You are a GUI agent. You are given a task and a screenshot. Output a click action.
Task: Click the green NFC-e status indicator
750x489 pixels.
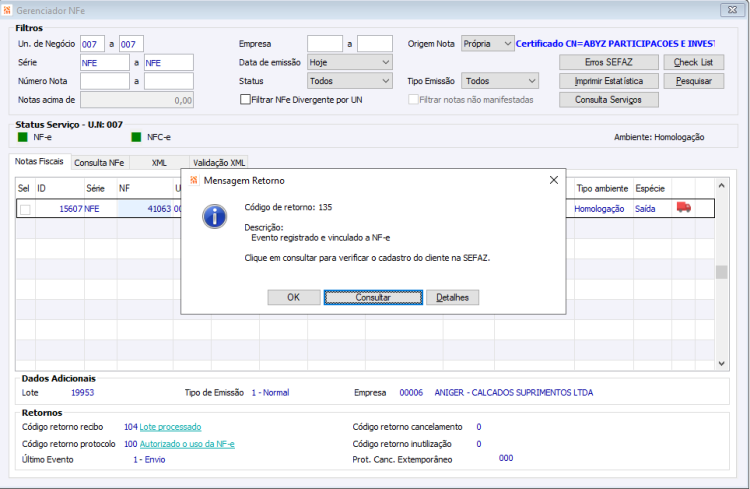pos(136,137)
